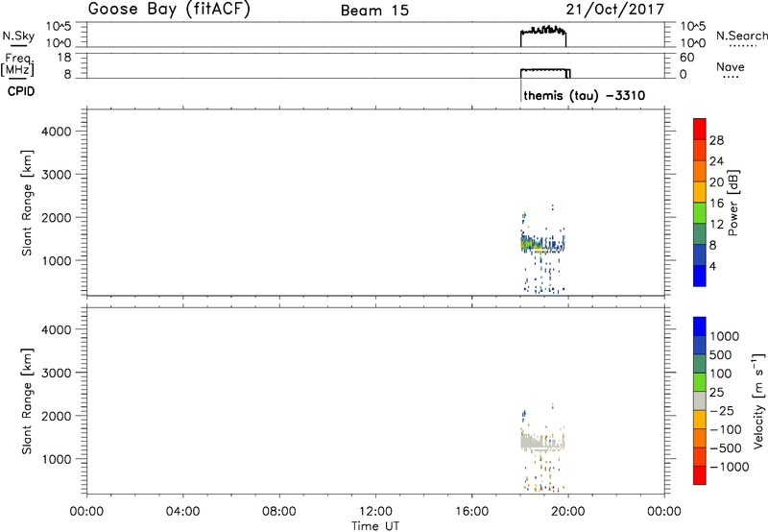Click the 'themis (tau) -3310' annotation
The width and height of the screenshot is (768, 532).
point(585,95)
